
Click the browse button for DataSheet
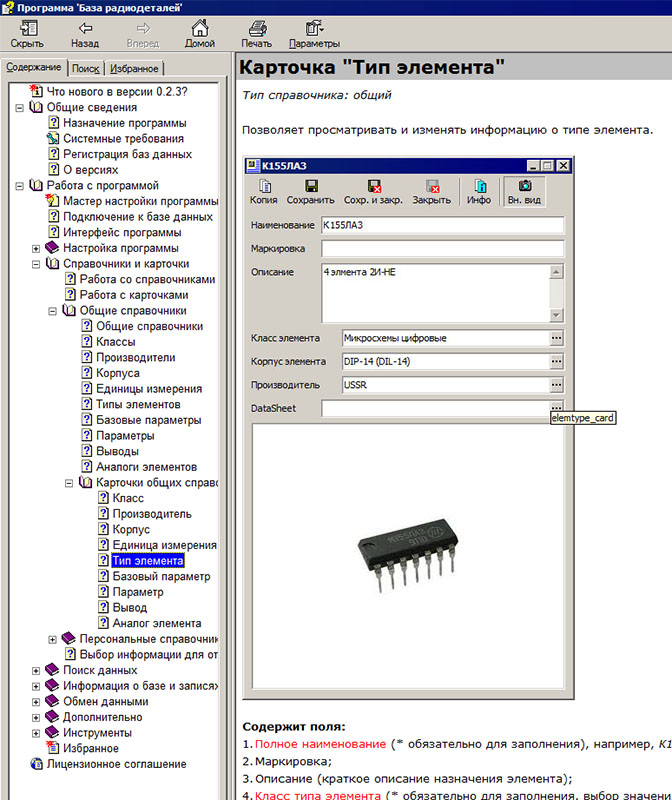pyautogui.click(x=557, y=407)
